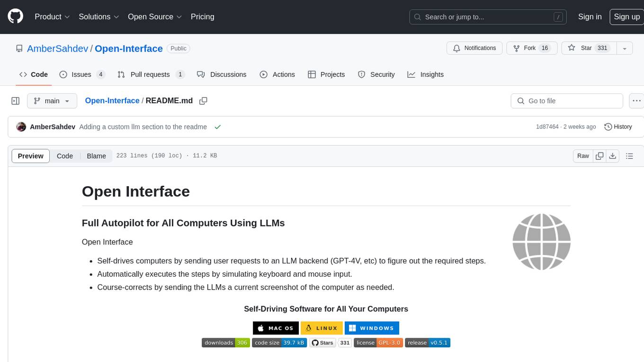Star the repository
Image resolution: width=644 pixels, height=362 pixels.
pyautogui.click(x=589, y=48)
